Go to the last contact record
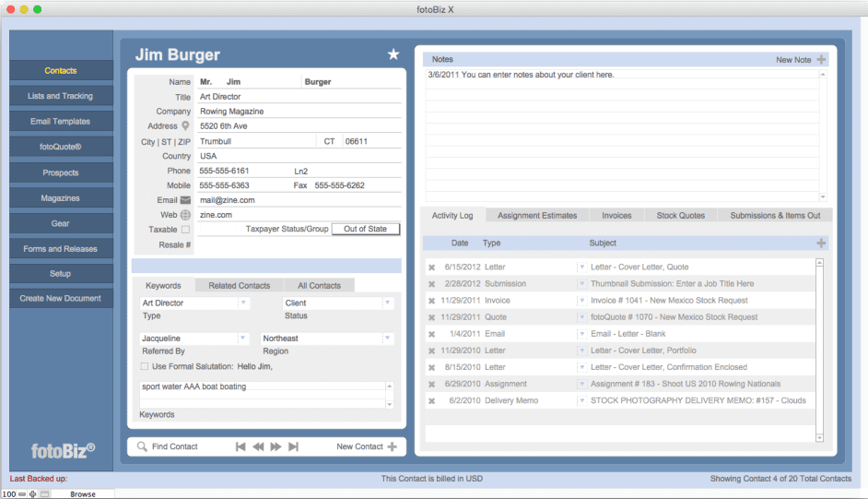 [293, 446]
